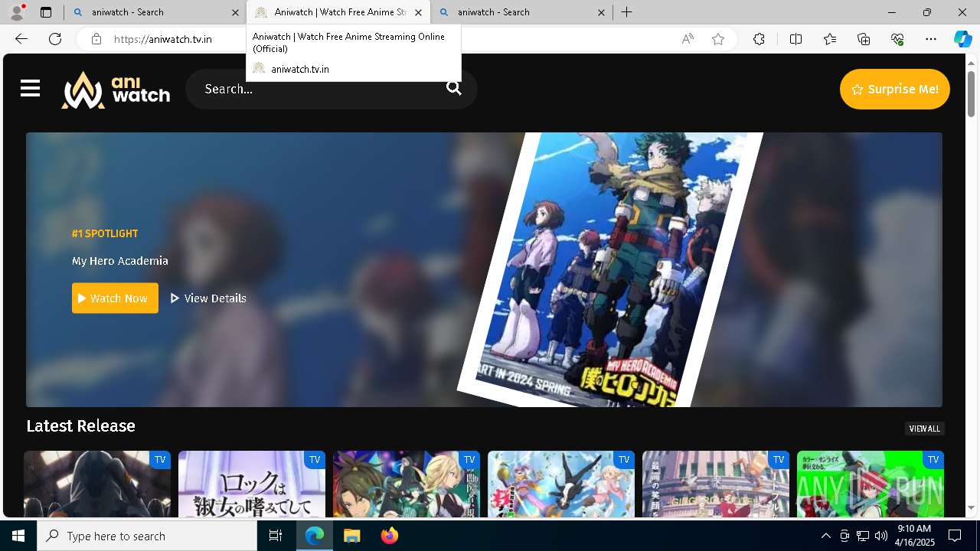Close the third aniwatch Search tab
The height and width of the screenshot is (551, 980).
coord(601,12)
